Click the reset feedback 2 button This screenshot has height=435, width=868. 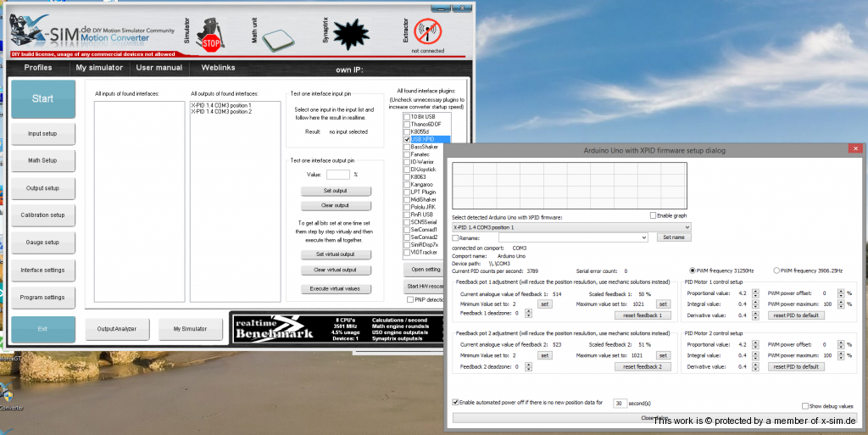(643, 366)
